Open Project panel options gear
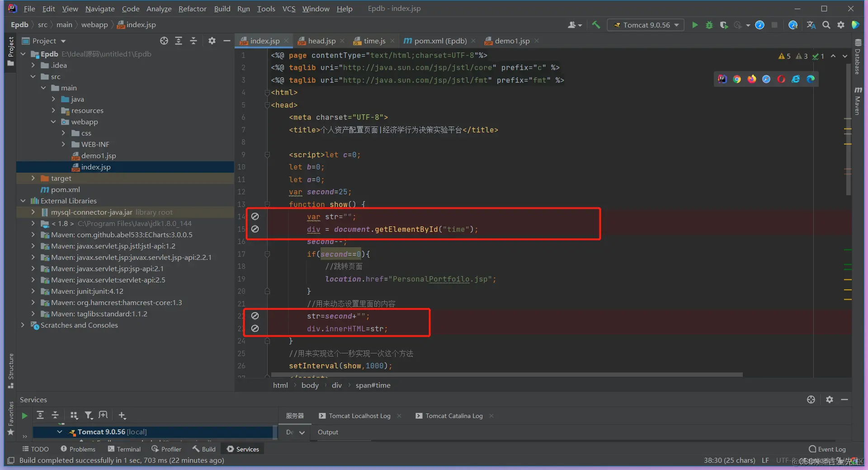 (212, 41)
